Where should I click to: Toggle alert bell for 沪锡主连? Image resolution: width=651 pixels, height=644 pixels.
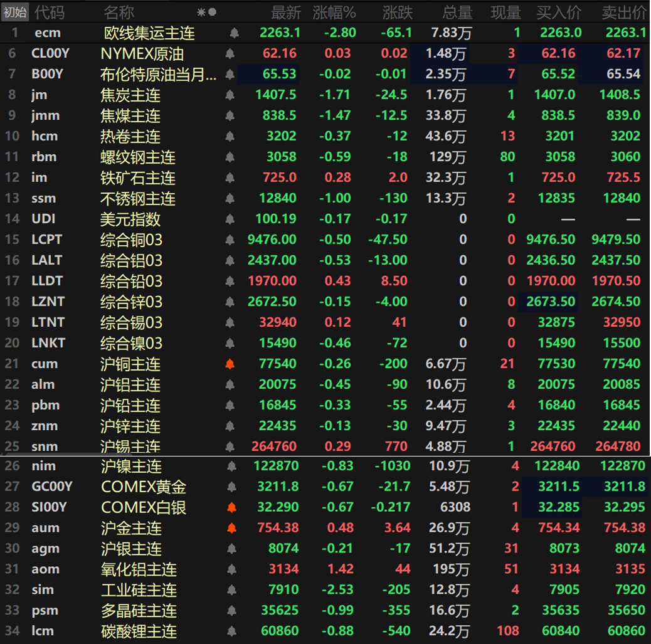tap(230, 446)
